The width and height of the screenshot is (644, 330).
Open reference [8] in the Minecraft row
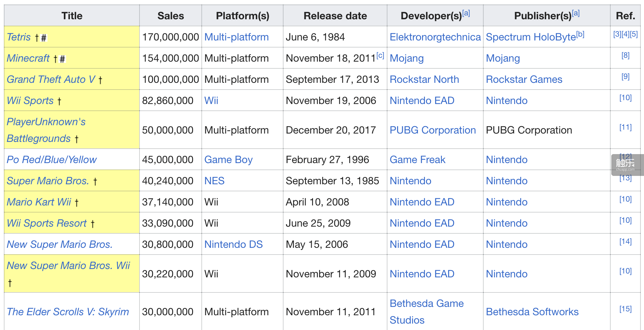(625, 56)
